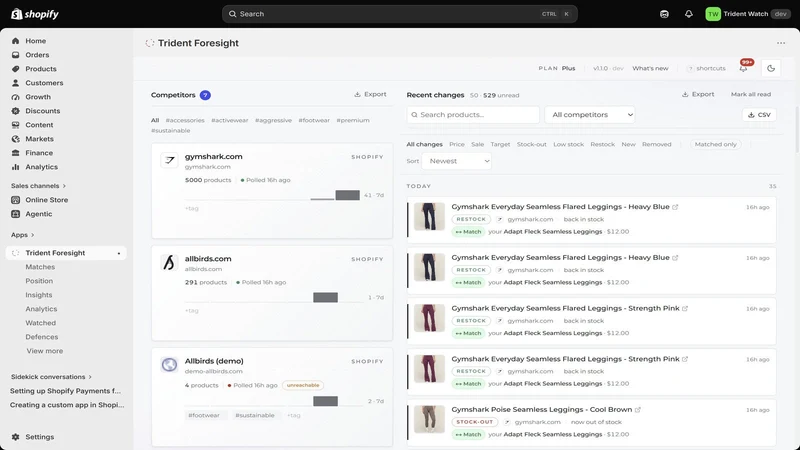800x450 pixels.
Task: Click the gymshark.com logo icon
Action: [169, 160]
